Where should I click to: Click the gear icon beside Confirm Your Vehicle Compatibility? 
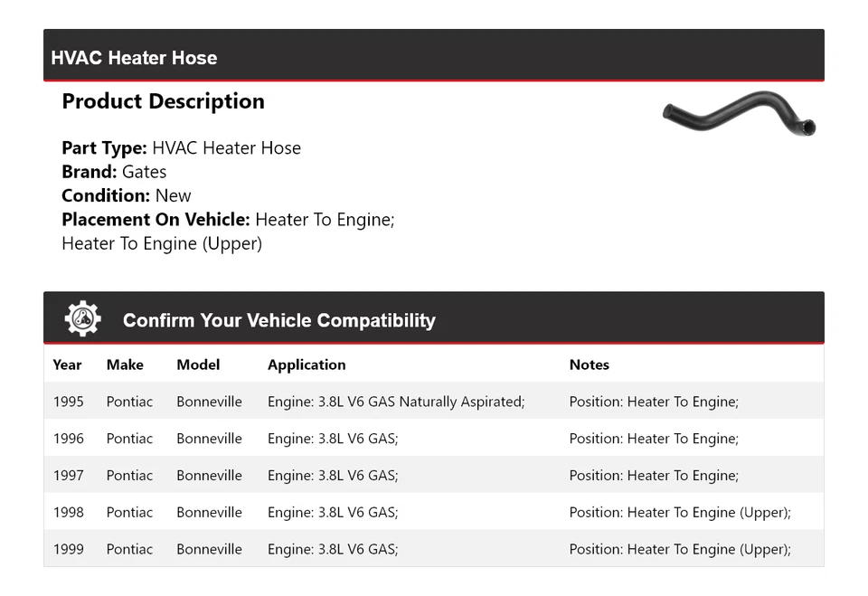(x=82, y=319)
